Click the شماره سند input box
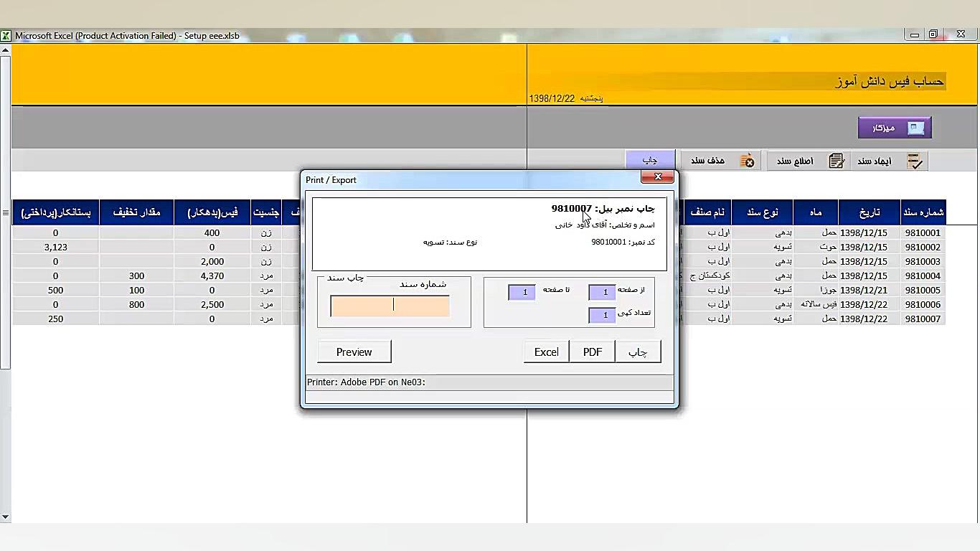This screenshot has height=551, width=980. click(390, 306)
